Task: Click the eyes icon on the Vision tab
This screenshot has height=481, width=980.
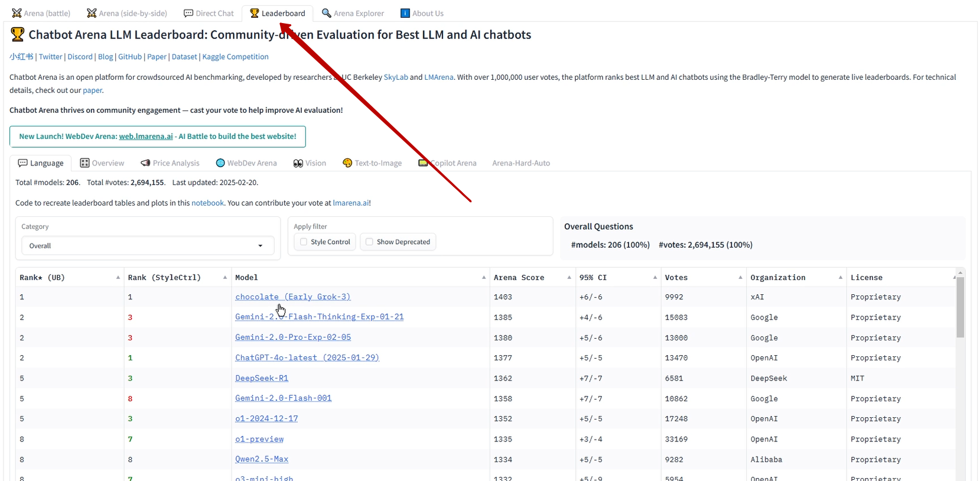Action: 298,163
